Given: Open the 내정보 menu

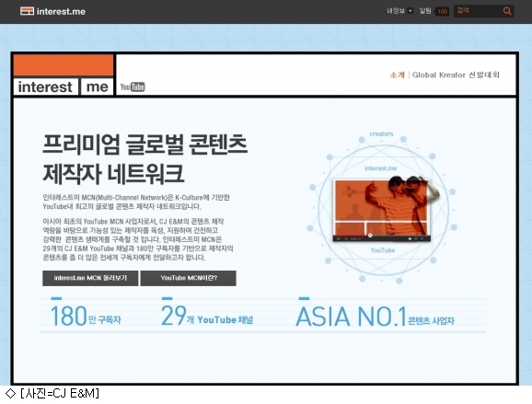Looking at the screenshot, I should (396, 11).
